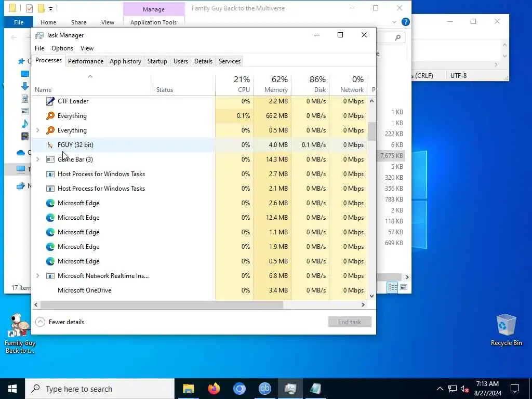The height and width of the screenshot is (399, 532).
Task: Switch to the Details tab
Action: 203,61
